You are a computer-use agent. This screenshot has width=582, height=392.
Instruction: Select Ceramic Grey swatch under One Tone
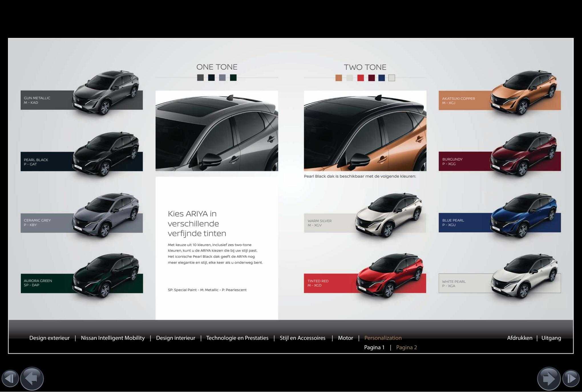[x=222, y=78]
